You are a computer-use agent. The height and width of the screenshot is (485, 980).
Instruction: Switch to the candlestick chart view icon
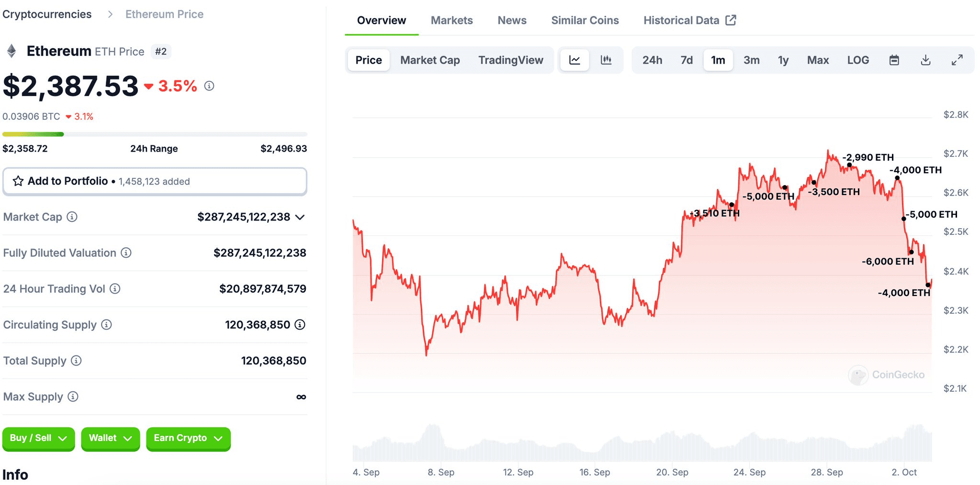(606, 60)
